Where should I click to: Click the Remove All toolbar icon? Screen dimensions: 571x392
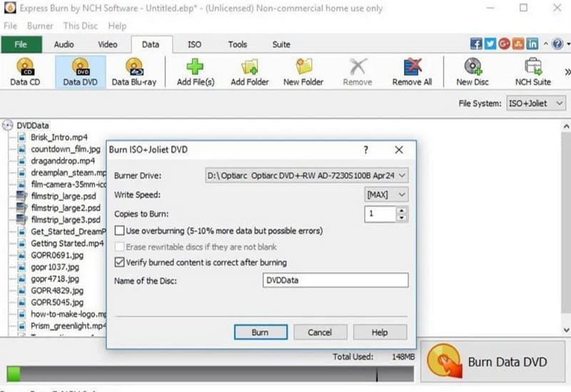[x=412, y=67]
